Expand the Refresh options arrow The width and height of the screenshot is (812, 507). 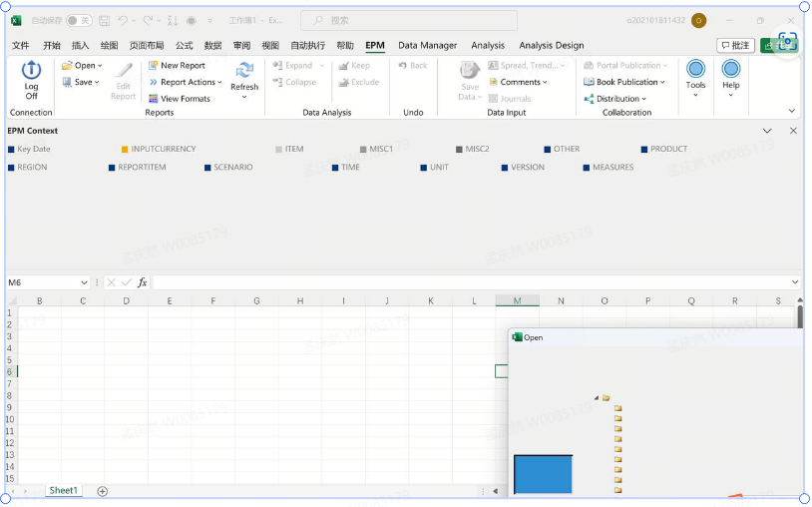(x=244, y=98)
